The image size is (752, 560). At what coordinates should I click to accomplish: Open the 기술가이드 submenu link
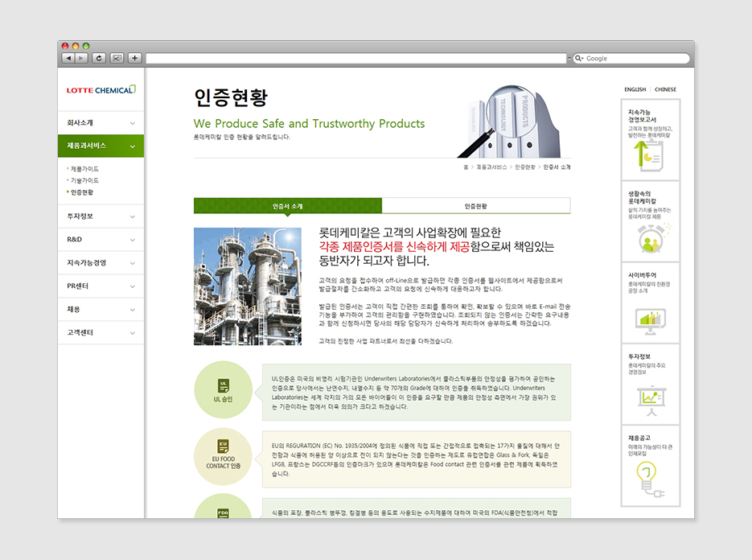coord(85,180)
